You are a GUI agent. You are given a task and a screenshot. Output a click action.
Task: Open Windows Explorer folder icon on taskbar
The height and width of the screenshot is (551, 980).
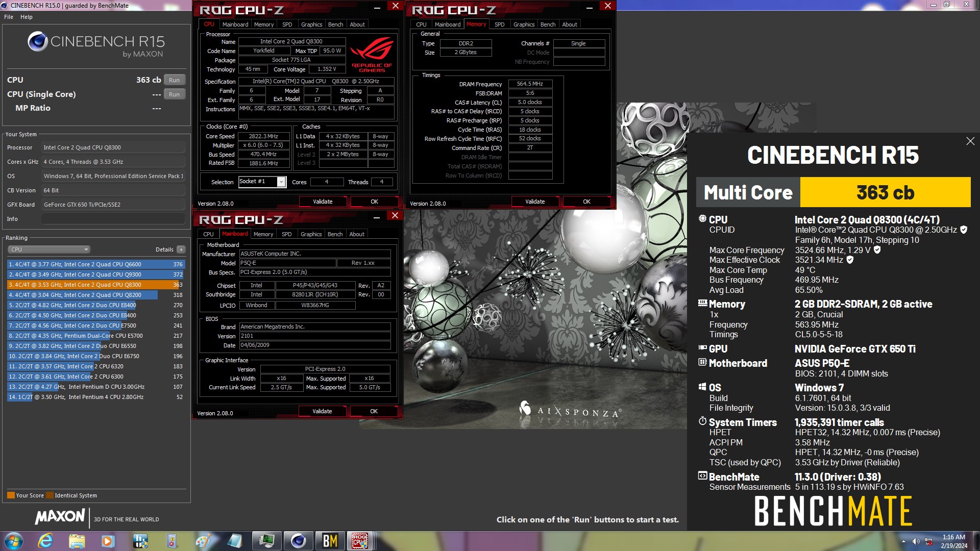pos(77,541)
